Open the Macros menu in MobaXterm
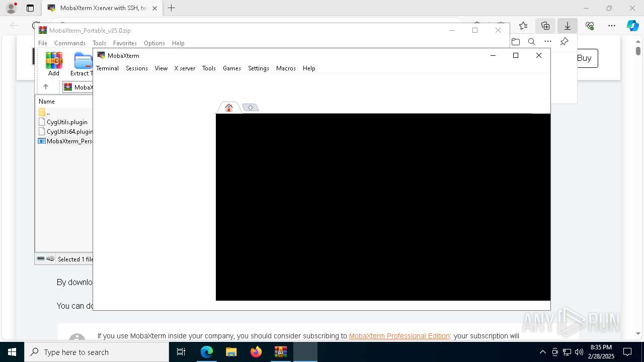The height and width of the screenshot is (362, 644). click(286, 68)
